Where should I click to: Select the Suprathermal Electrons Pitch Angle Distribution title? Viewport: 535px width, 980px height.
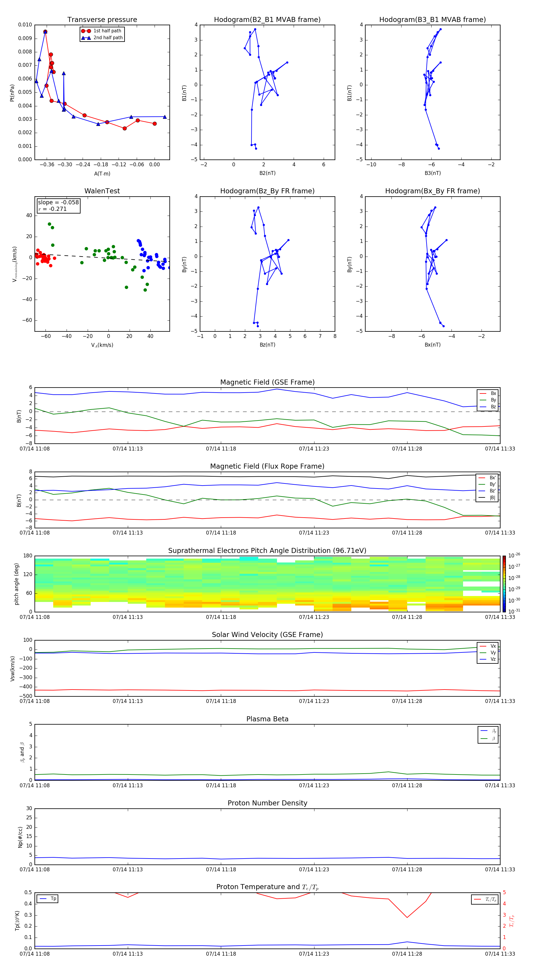[267, 551]
